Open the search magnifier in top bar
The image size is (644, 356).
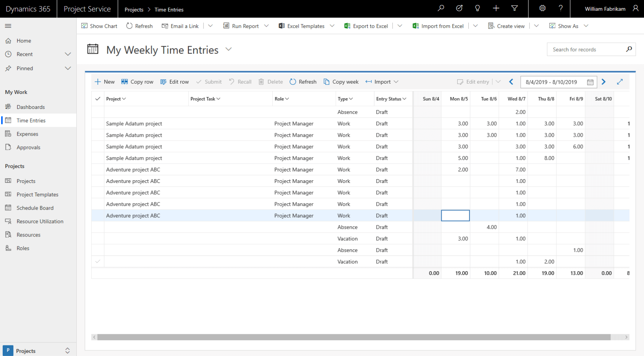tap(441, 8)
